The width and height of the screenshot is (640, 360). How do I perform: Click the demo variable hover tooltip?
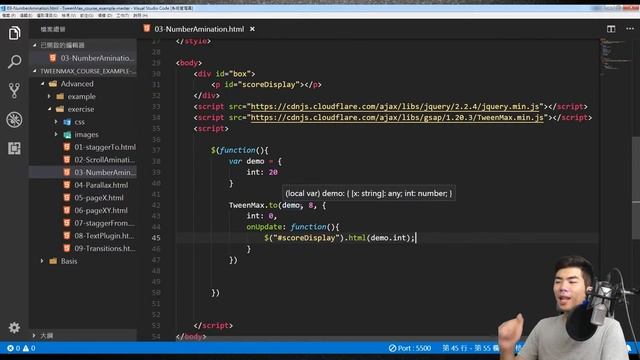tap(369, 193)
